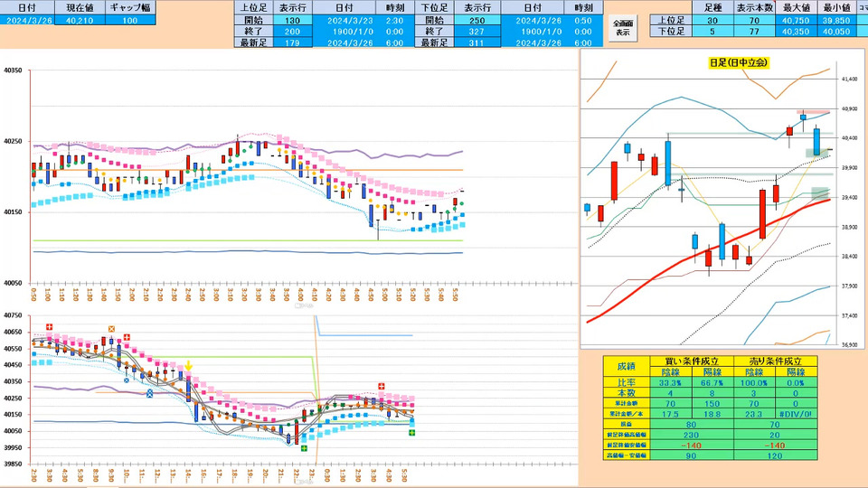Image resolution: width=868 pixels, height=488 pixels.
Task: Click the 成績 header cell
Action: (x=626, y=366)
